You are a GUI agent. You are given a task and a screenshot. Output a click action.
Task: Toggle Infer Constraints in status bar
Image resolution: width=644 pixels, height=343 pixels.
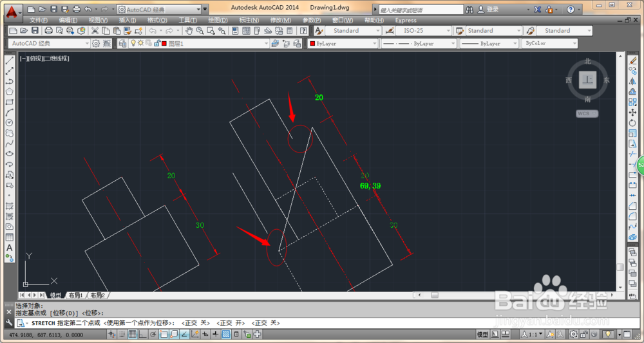coord(111,334)
